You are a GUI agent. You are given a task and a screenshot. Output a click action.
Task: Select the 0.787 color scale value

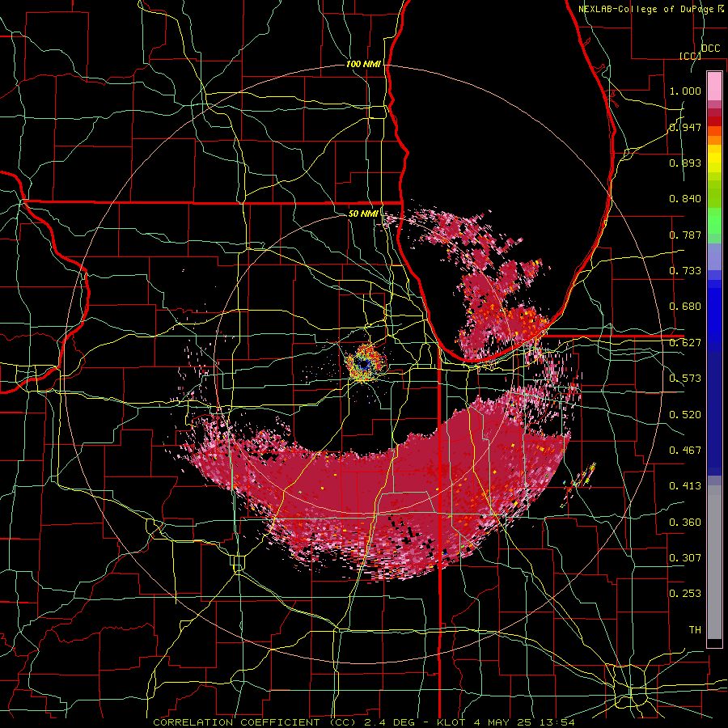685,235
